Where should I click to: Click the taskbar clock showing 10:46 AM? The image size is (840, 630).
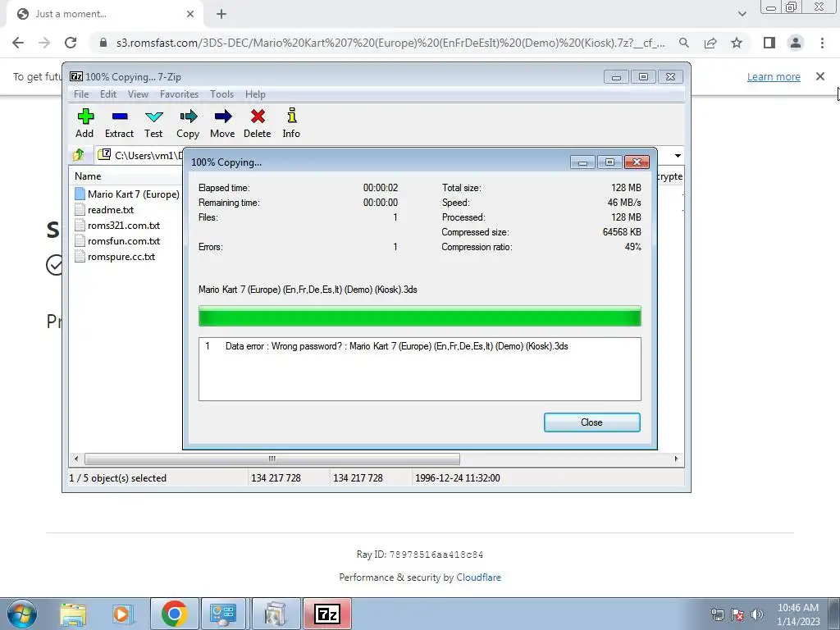[798, 614]
